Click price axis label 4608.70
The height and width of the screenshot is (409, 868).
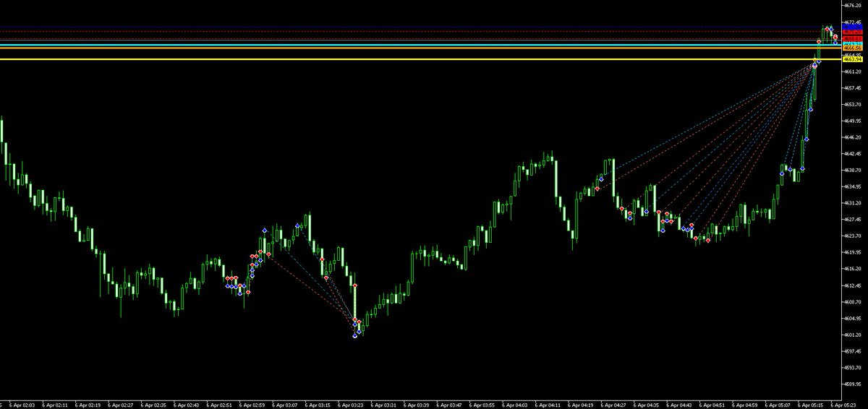click(x=853, y=301)
